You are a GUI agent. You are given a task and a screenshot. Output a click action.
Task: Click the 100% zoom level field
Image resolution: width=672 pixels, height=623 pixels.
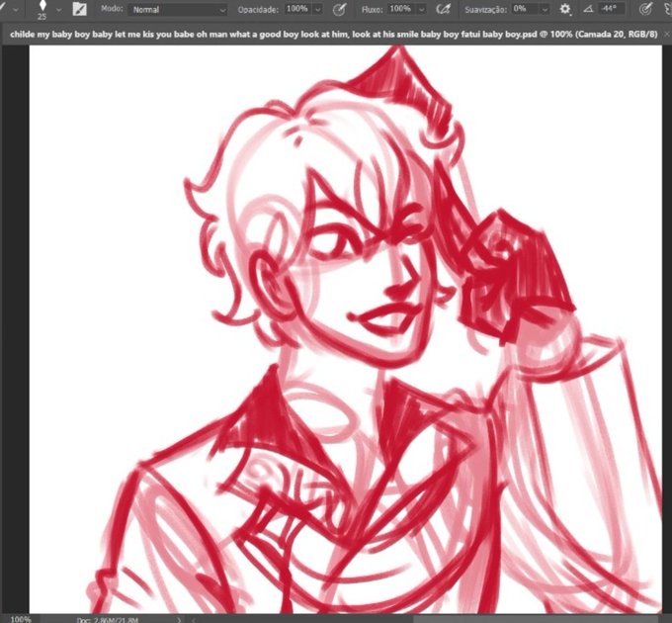21,619
